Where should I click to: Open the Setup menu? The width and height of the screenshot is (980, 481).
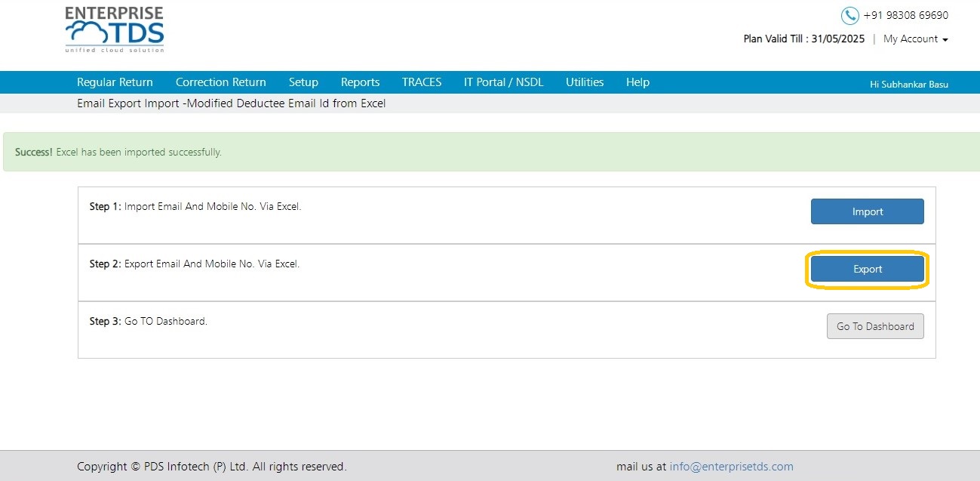coord(303,82)
